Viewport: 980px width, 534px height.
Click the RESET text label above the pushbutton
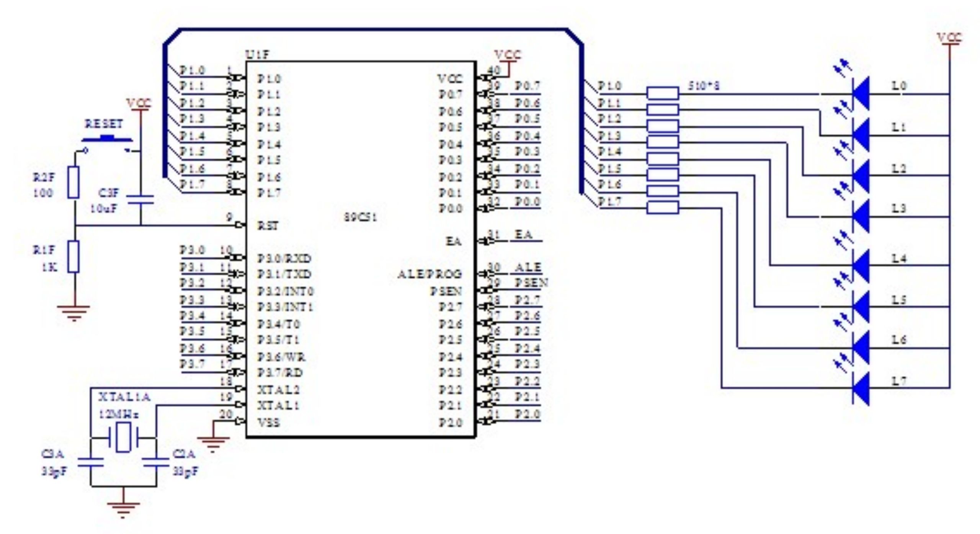pos(104,124)
